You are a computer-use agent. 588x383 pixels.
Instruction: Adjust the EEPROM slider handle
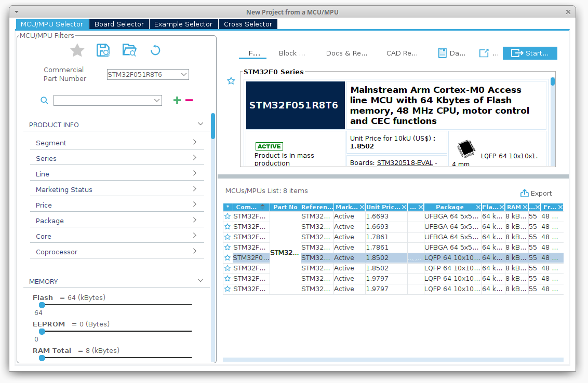click(42, 331)
